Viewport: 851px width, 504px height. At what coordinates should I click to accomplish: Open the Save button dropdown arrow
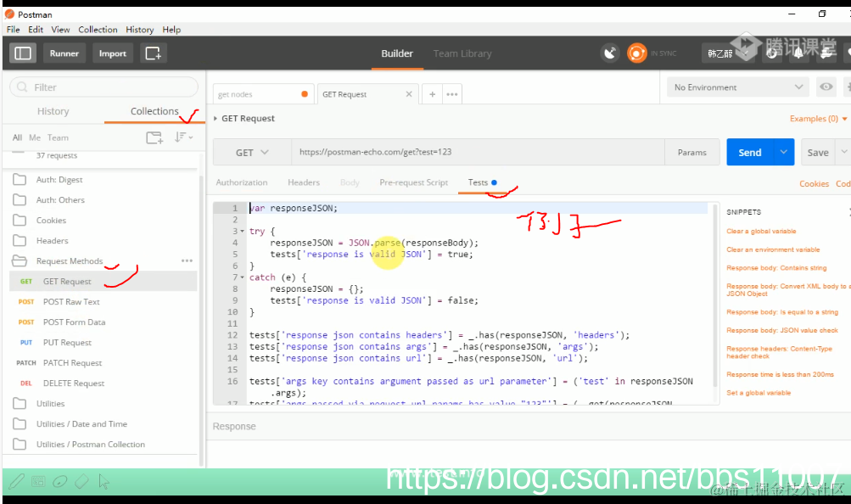pyautogui.click(x=844, y=153)
